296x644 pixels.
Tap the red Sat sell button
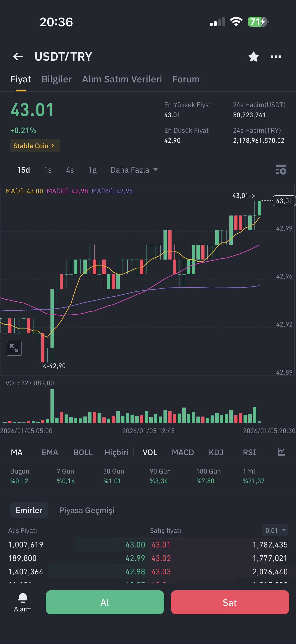click(230, 602)
